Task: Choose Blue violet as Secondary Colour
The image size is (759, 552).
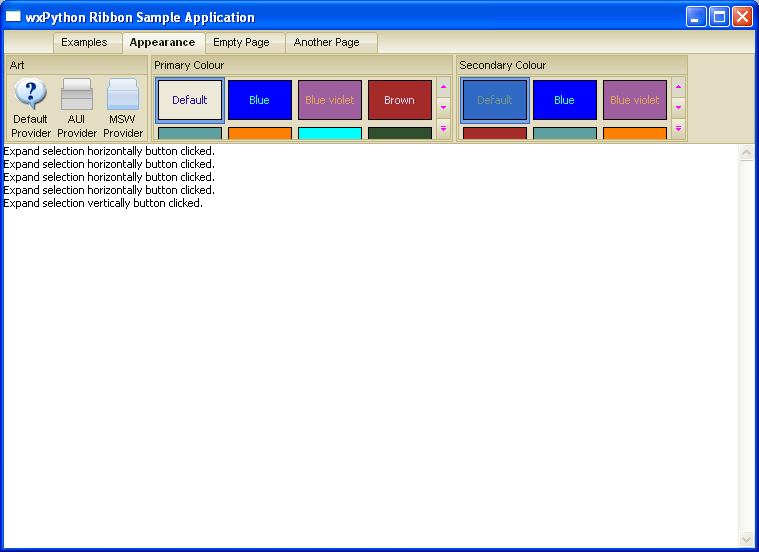Action: [x=635, y=100]
